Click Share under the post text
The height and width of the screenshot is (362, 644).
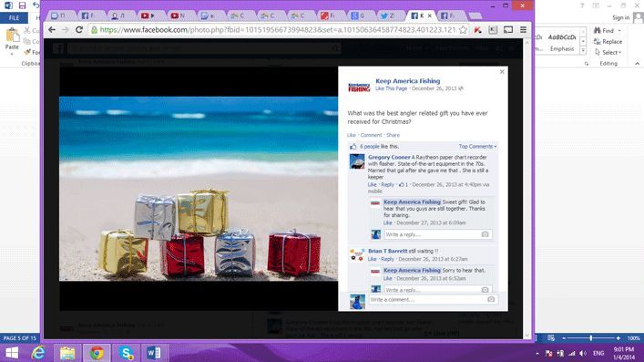393,135
